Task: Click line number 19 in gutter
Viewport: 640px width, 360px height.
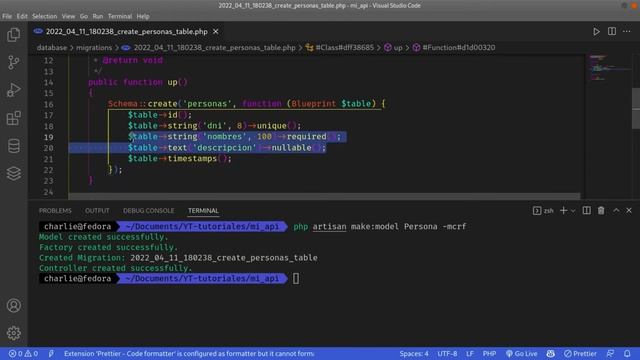Action: [48, 137]
